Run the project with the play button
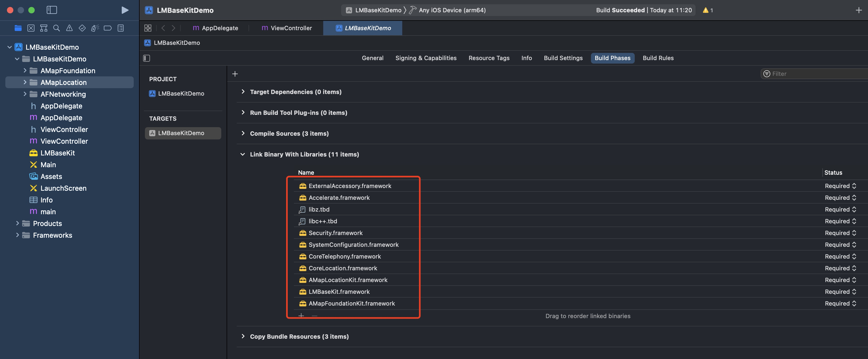Image resolution: width=868 pixels, height=359 pixels. [x=125, y=10]
